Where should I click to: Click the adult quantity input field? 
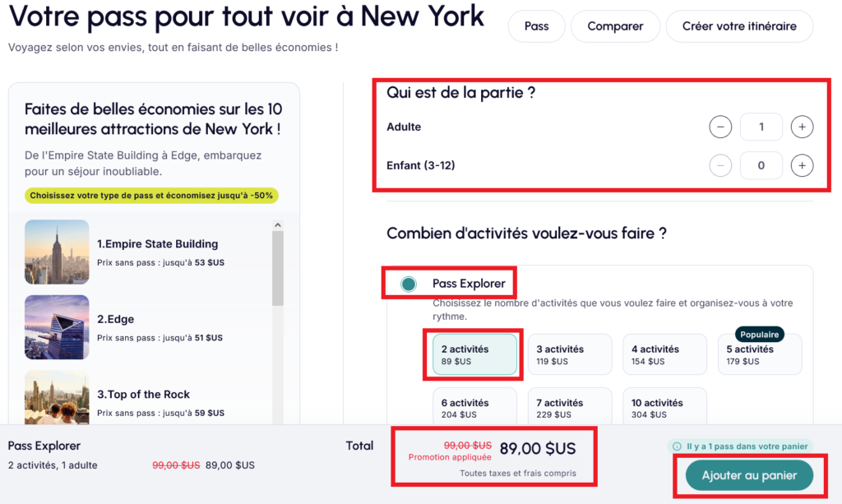[761, 127]
